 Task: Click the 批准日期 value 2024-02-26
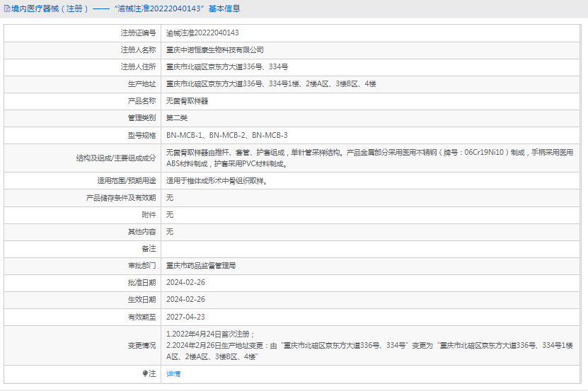[185, 283]
